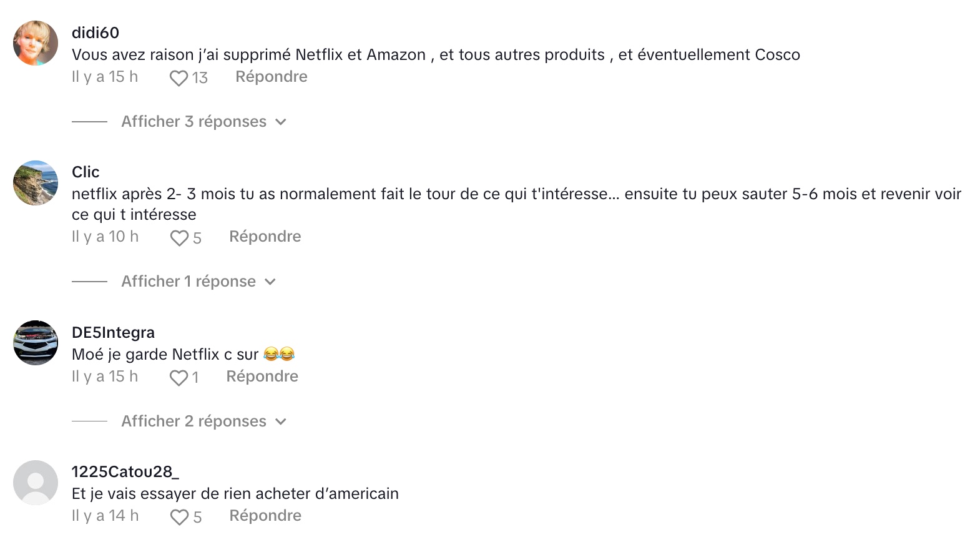Like Clic's comment about Netflix

pos(179,238)
